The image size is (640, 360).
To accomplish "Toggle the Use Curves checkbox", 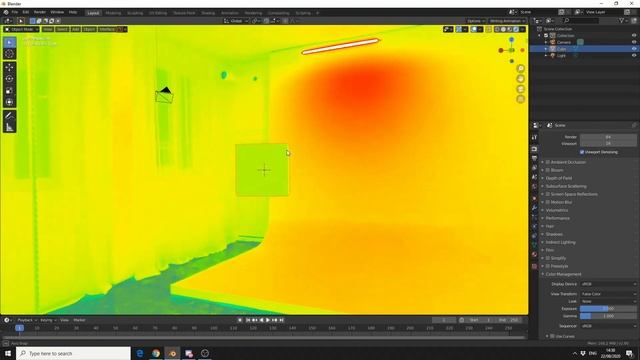I will tap(553, 336).
